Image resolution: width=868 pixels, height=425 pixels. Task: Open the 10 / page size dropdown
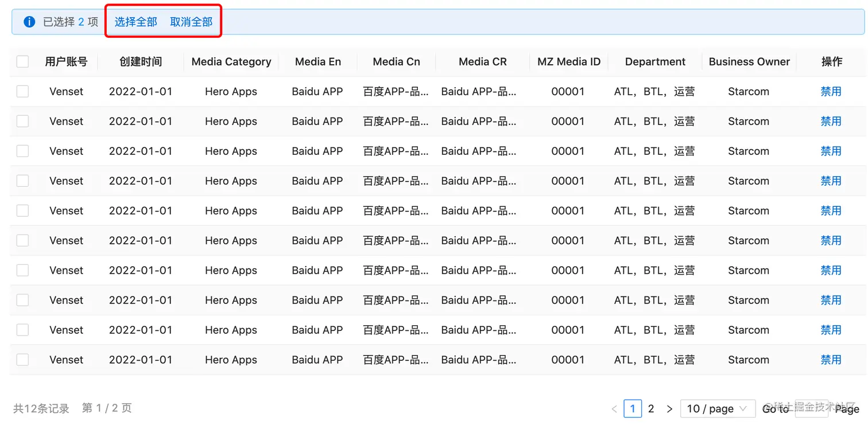pos(718,408)
